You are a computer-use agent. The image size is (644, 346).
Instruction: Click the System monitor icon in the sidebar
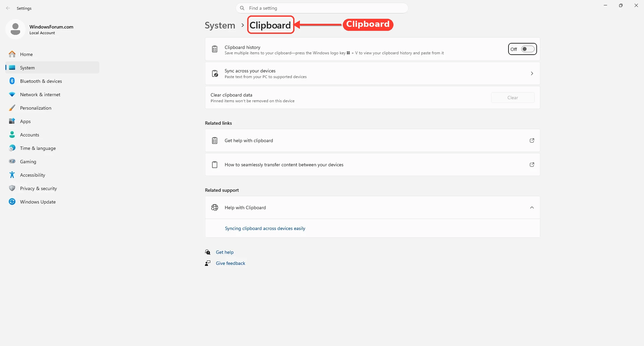pos(12,67)
